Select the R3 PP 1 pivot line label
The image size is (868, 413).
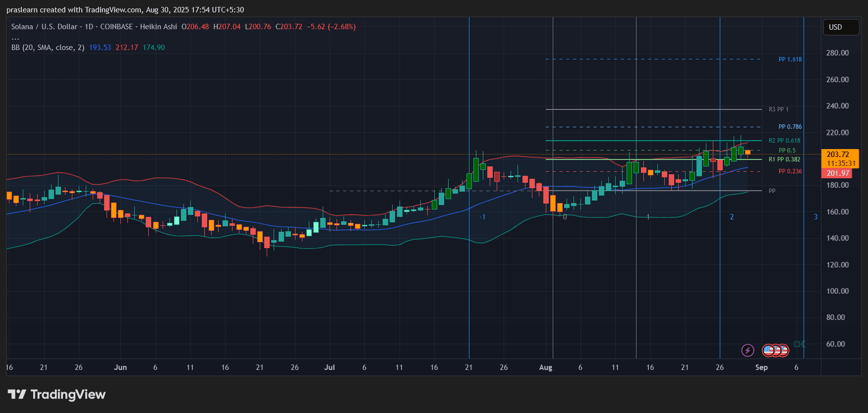[778, 109]
